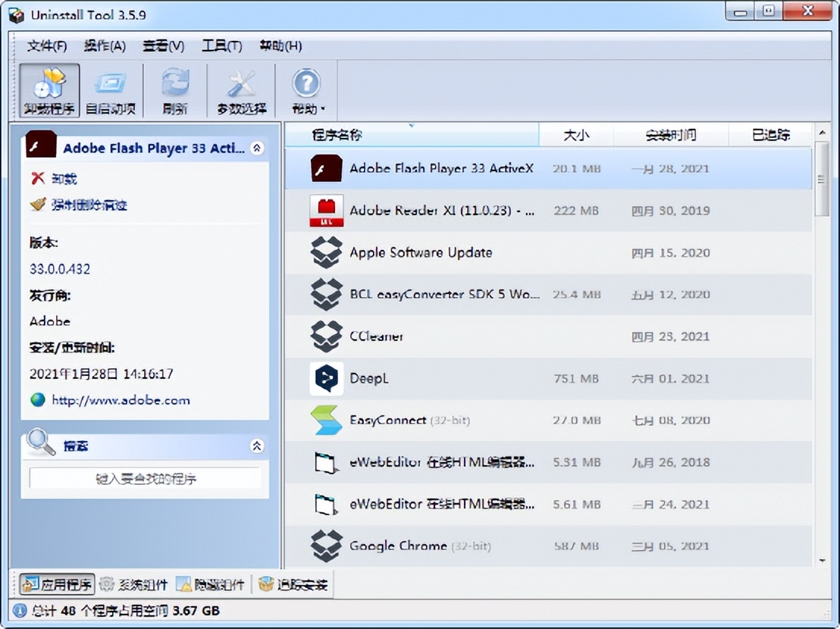Click the 帮助 question-mark toolbar icon
Screen dimensions: 840x629
pyautogui.click(x=306, y=83)
